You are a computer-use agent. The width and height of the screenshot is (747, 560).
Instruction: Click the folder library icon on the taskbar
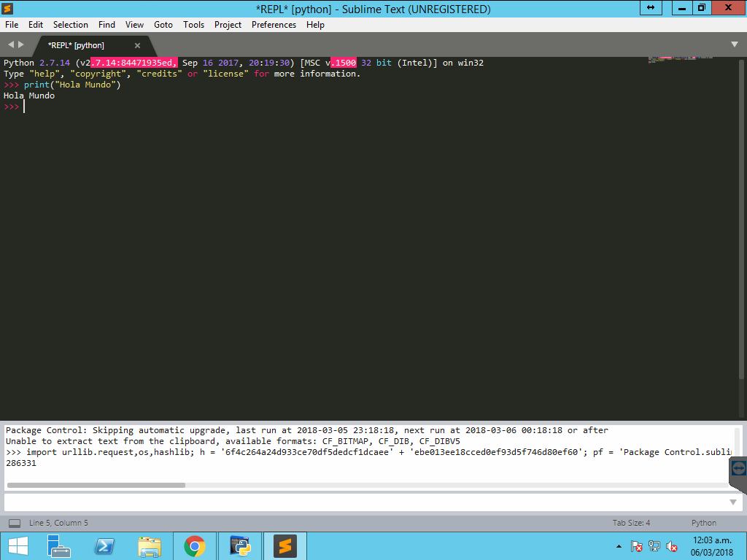149,545
